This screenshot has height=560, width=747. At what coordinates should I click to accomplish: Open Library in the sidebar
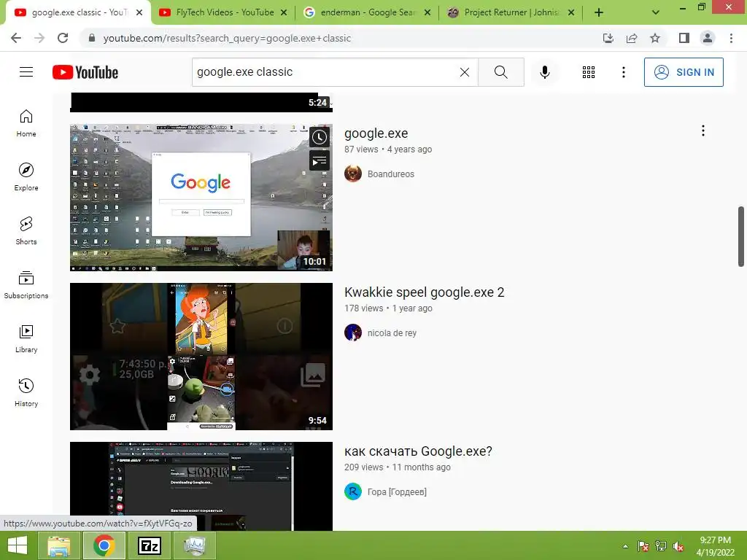(26, 338)
